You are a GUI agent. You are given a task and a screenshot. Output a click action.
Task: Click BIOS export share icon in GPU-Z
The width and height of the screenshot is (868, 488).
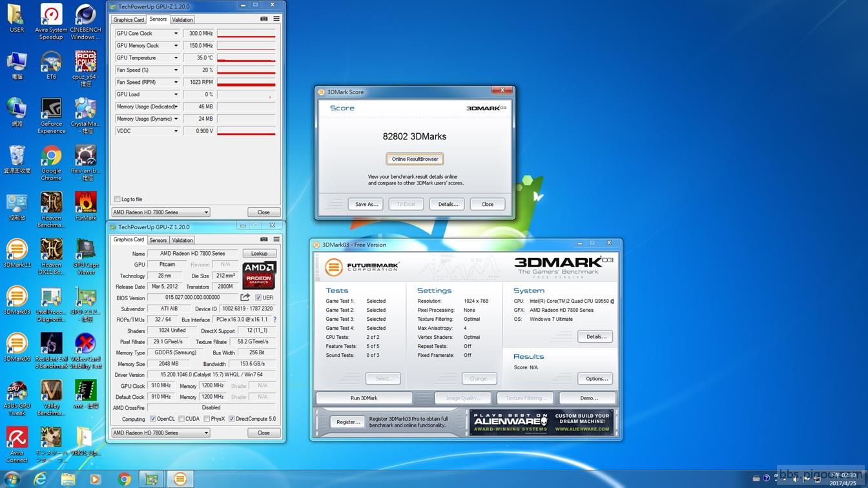(x=245, y=298)
